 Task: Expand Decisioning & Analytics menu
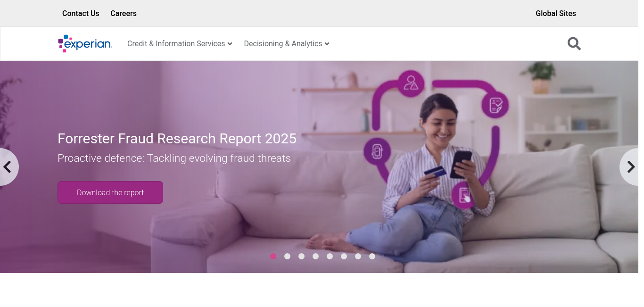coord(287,43)
